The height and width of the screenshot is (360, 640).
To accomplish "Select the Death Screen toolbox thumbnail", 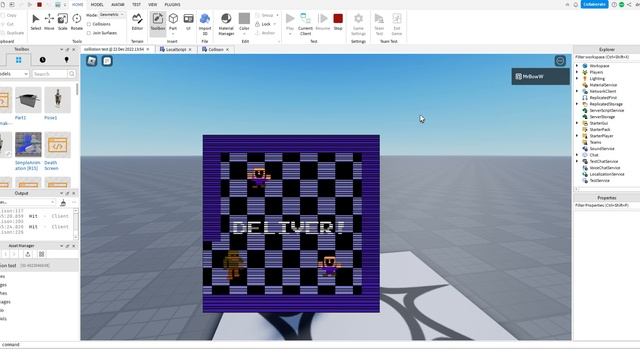I will pos(57,144).
